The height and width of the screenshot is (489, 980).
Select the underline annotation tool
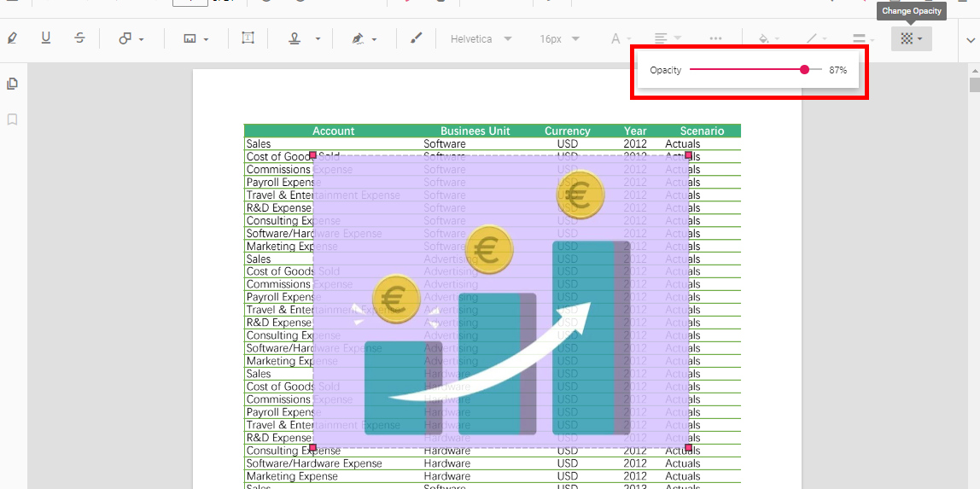[46, 38]
